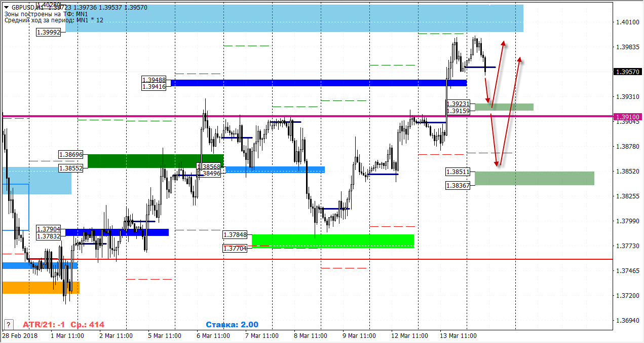The width and height of the screenshot is (644, 343).
Task: Select the 1.39992 price label
Action: coord(49,32)
